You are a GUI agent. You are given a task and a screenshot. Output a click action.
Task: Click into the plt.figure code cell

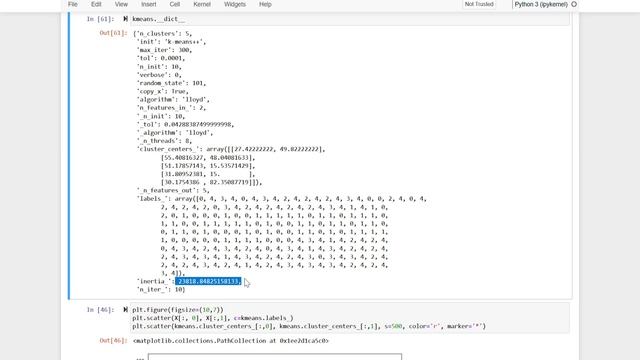[350, 318]
